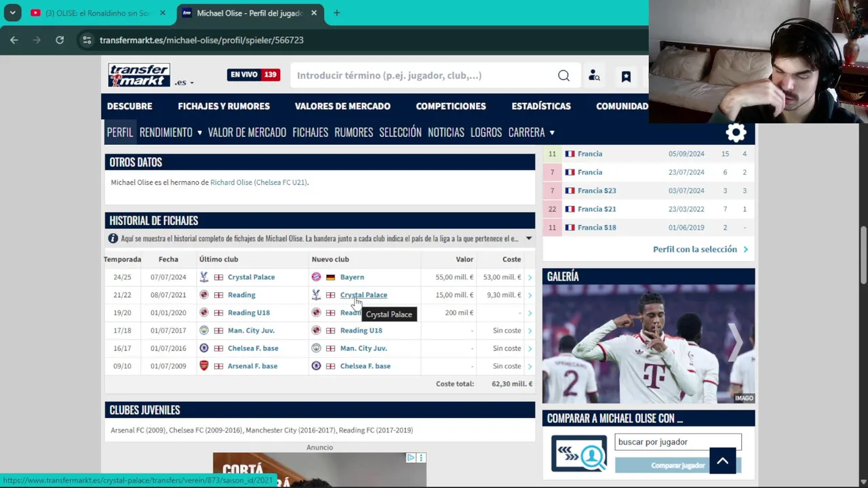This screenshot has height=488, width=868.
Task: Close the advertisement
Action: tap(421, 458)
